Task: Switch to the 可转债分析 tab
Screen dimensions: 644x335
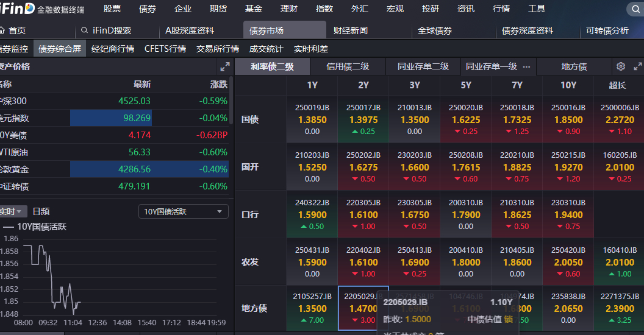Action: [607, 30]
